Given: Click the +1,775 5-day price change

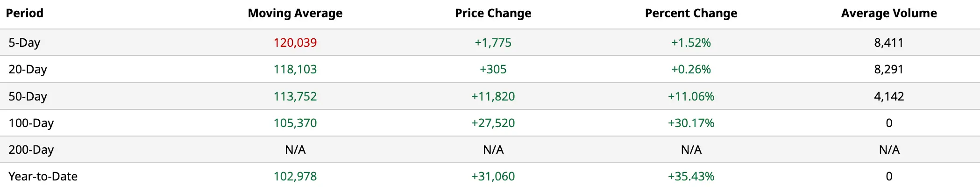Looking at the screenshot, I should [x=493, y=43].
